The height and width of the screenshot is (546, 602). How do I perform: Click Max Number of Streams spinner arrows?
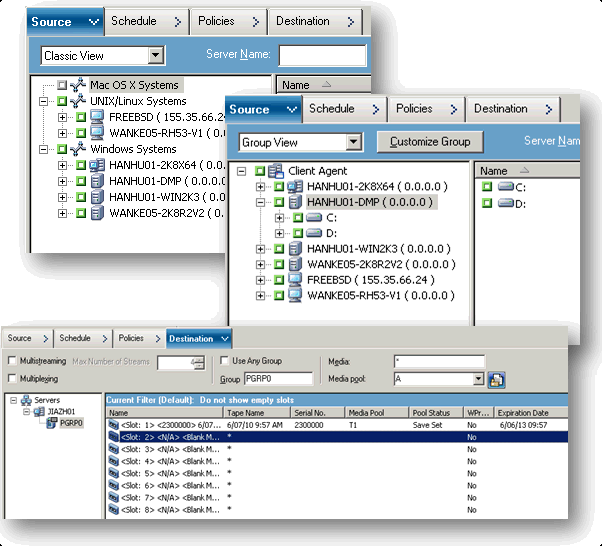[x=199, y=363]
